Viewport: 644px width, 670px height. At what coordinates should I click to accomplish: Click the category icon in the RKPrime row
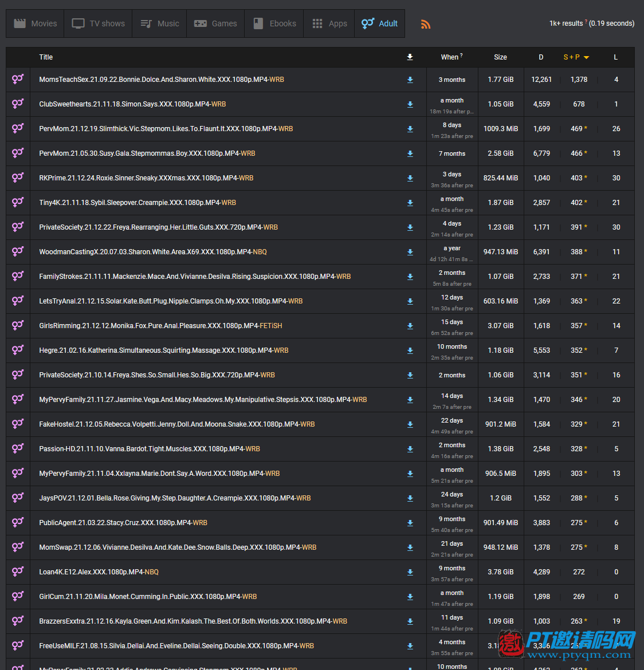[18, 178]
